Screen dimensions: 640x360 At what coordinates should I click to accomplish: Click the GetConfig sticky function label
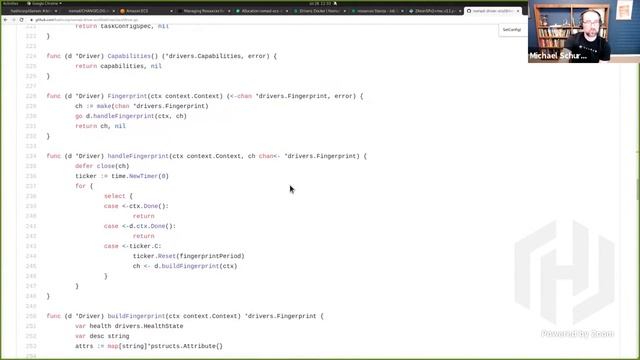[511, 30]
